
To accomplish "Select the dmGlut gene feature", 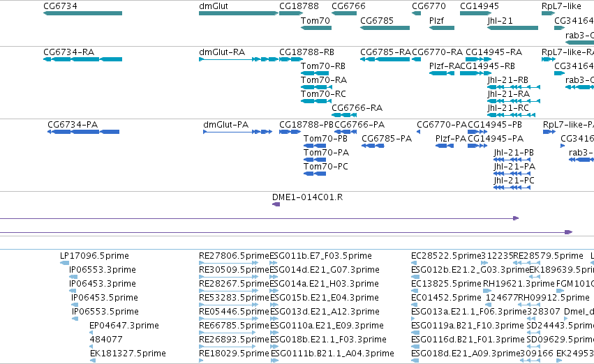I will (x=239, y=13).
